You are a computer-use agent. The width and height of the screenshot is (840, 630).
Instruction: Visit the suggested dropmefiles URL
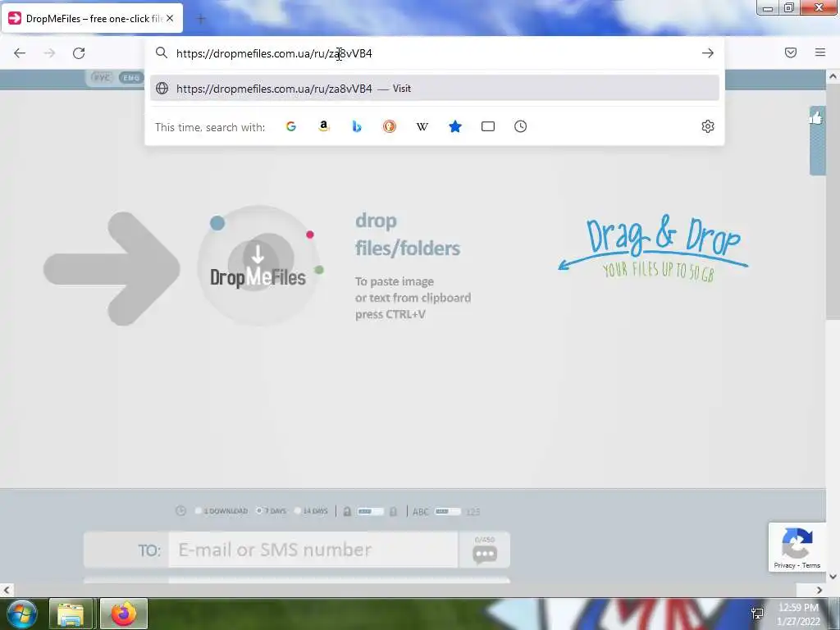[x=435, y=89]
